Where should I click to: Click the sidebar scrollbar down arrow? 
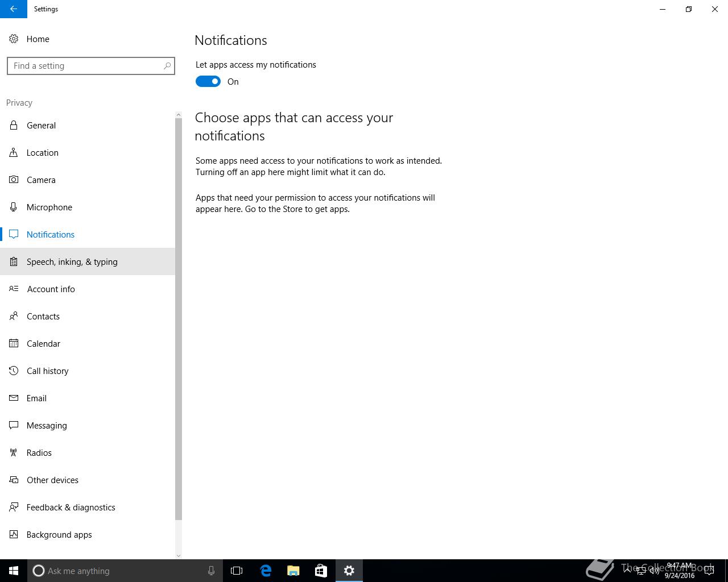pyautogui.click(x=179, y=555)
